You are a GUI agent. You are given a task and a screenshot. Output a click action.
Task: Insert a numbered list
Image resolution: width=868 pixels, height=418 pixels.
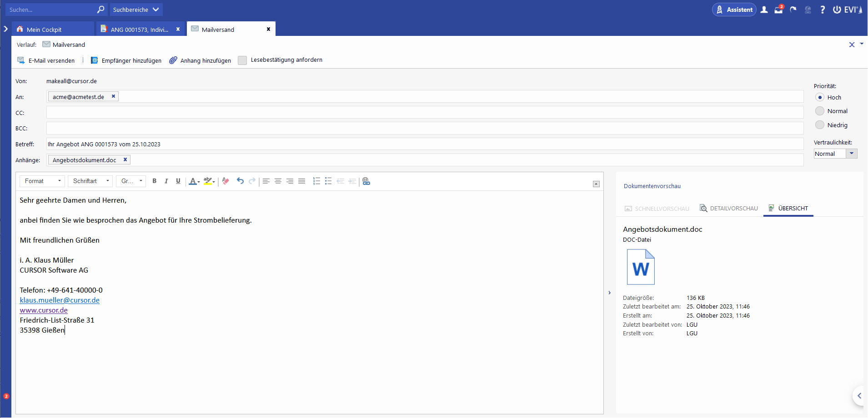(316, 181)
